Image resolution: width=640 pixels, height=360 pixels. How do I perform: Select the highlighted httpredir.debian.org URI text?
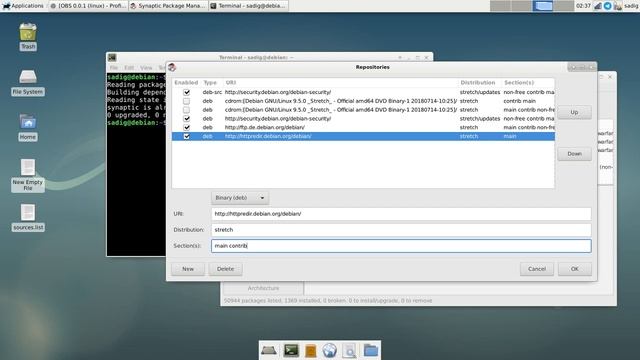(x=268, y=136)
